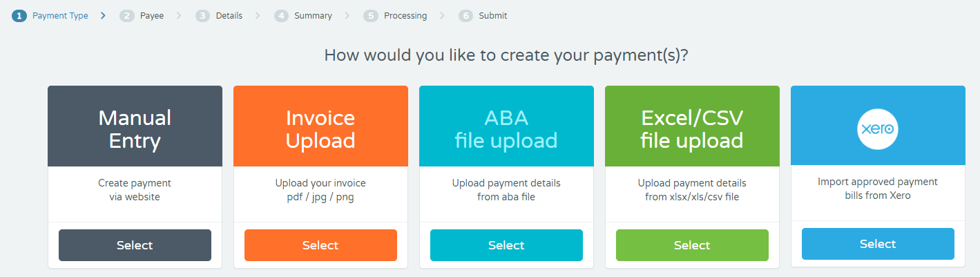Click the ABA file upload card header
Screen dimensions: 980x277
506,126
